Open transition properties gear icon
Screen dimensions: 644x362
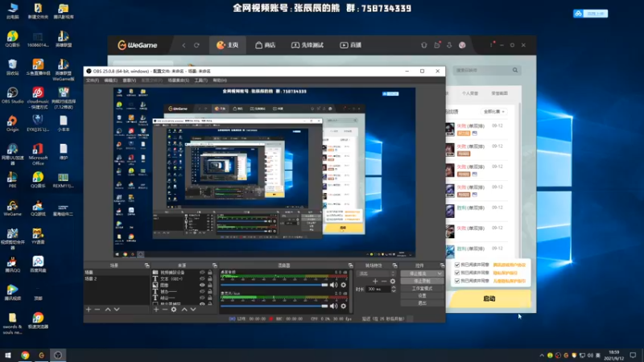(x=393, y=281)
